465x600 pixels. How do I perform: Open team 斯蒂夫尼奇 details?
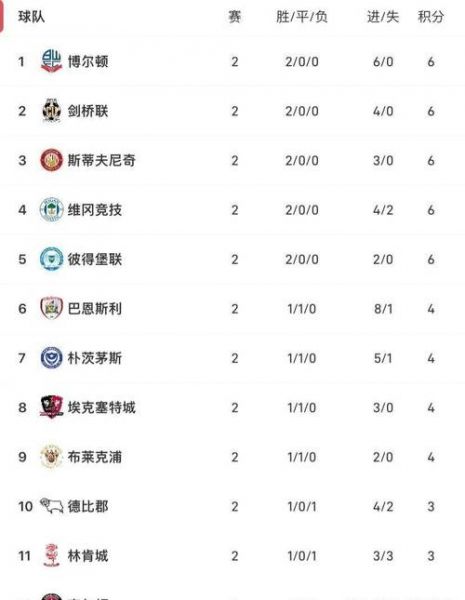tap(101, 160)
